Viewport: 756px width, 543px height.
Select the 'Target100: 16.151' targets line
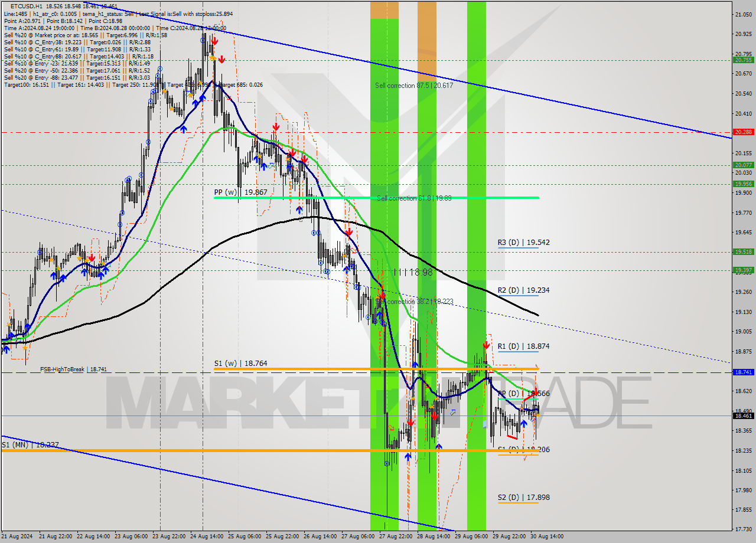133,84
